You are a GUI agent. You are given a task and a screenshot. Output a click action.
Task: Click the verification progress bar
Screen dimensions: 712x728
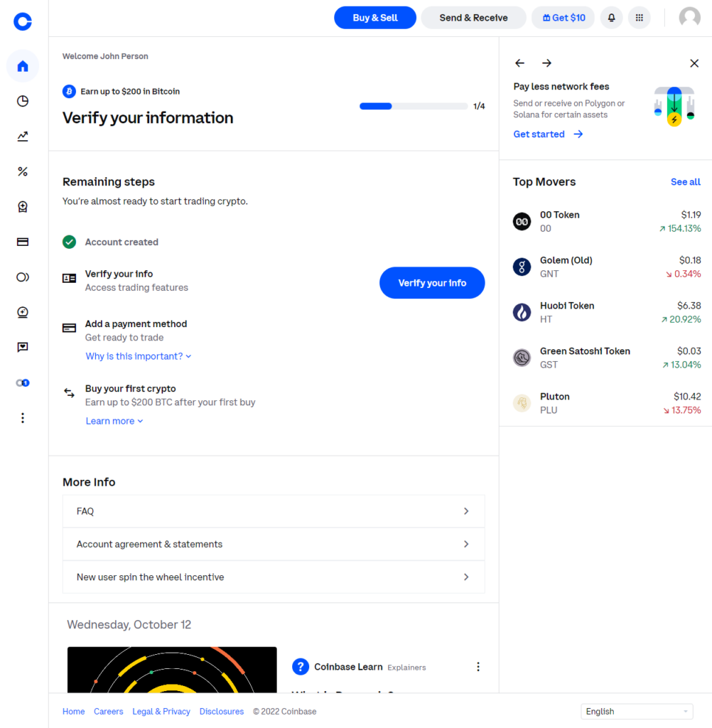point(413,107)
